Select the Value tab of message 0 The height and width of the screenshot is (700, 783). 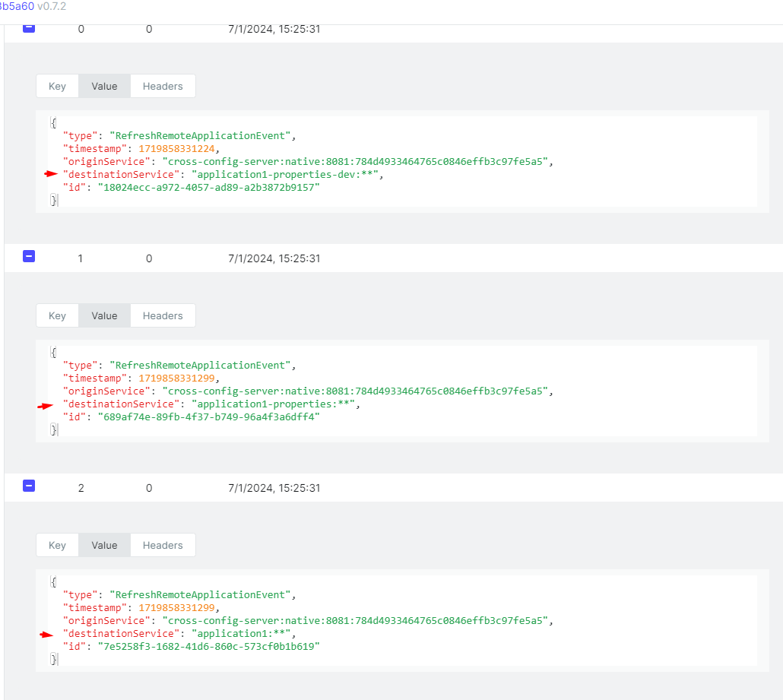click(x=104, y=87)
